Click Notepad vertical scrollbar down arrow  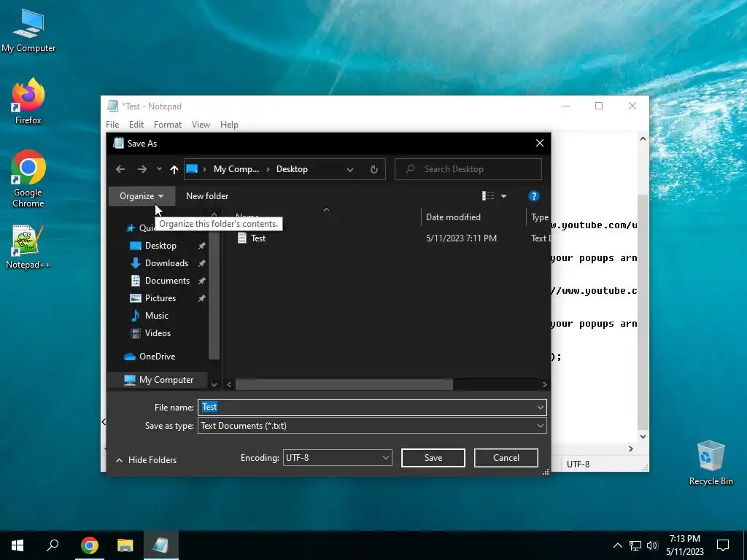(643, 437)
